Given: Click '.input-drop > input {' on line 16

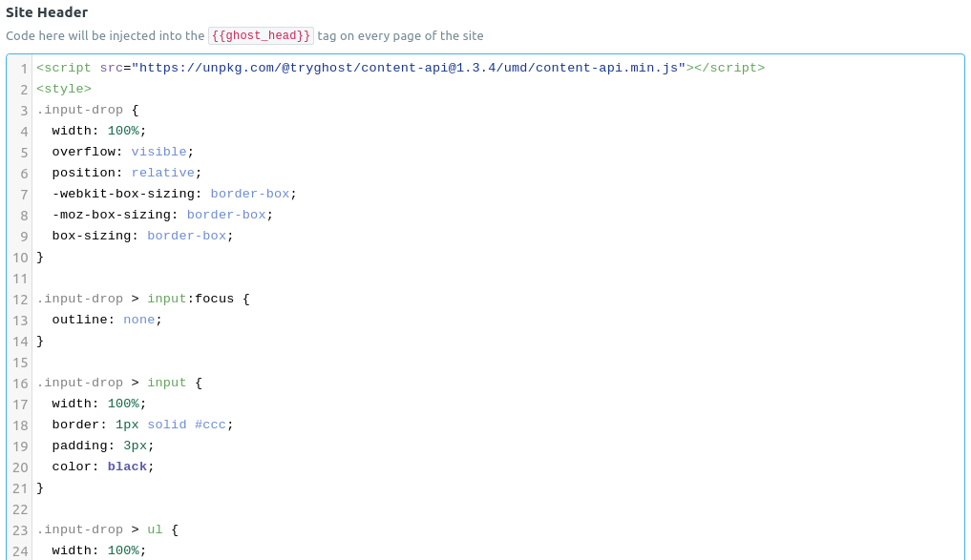Looking at the screenshot, I should click(x=119, y=383).
